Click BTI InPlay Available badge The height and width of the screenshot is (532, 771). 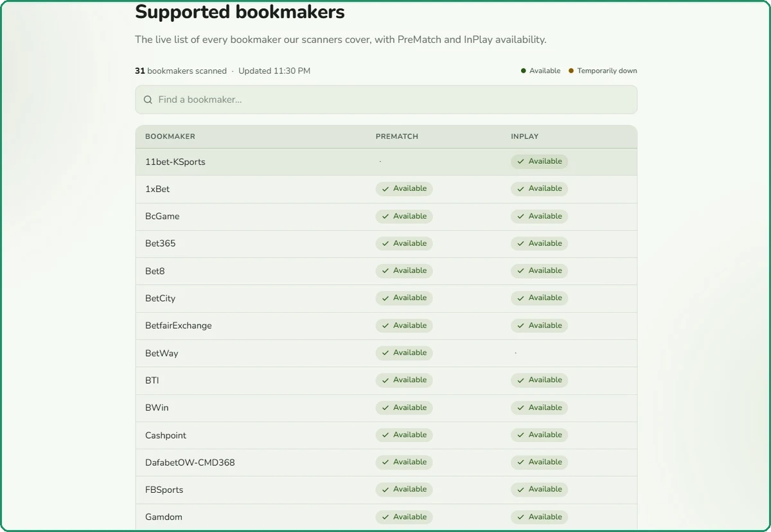coord(540,380)
